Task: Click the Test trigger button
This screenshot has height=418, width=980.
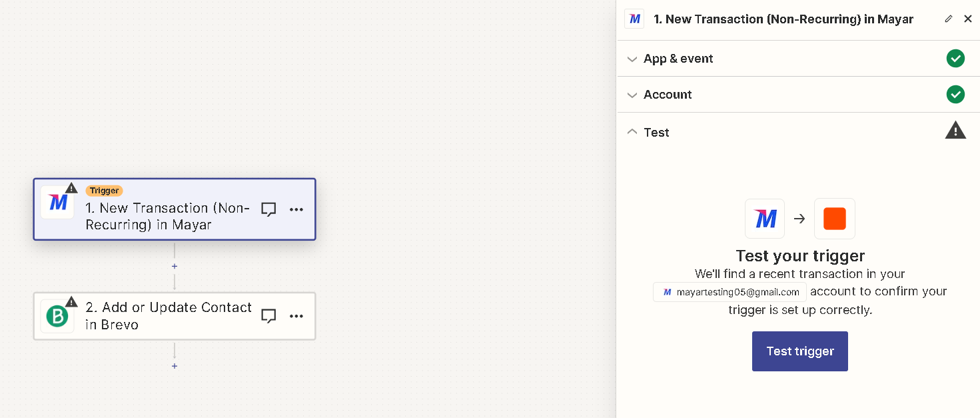Action: point(799,351)
